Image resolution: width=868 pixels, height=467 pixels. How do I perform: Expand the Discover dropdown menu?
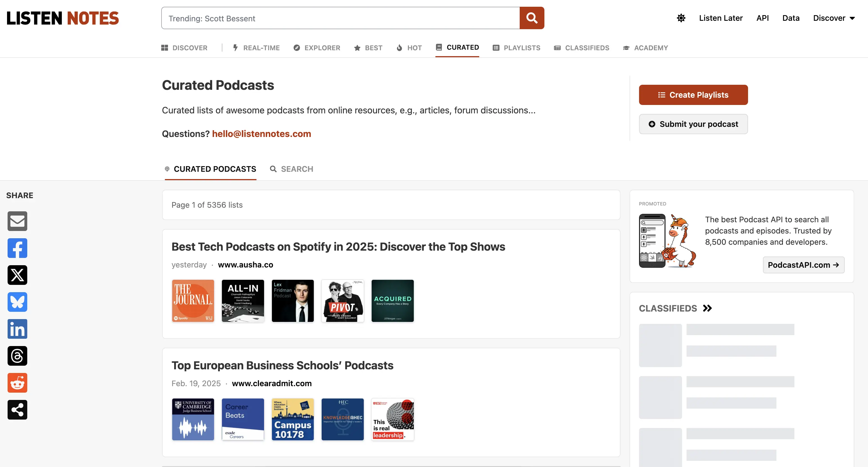click(834, 18)
